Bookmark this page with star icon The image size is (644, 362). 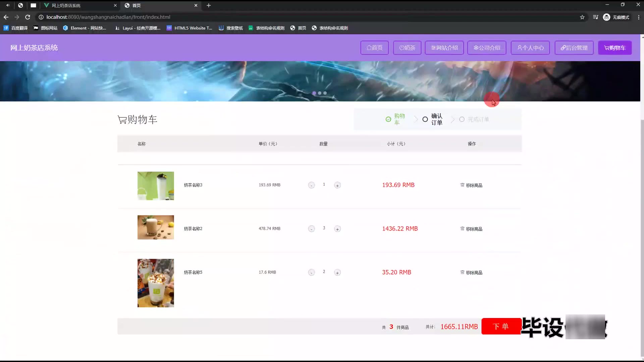tap(582, 17)
